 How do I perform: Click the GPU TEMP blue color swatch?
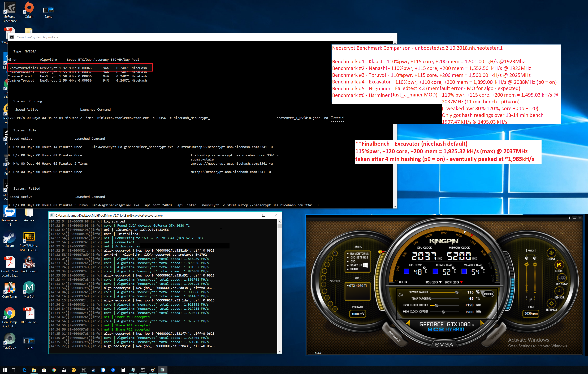click(406, 271)
